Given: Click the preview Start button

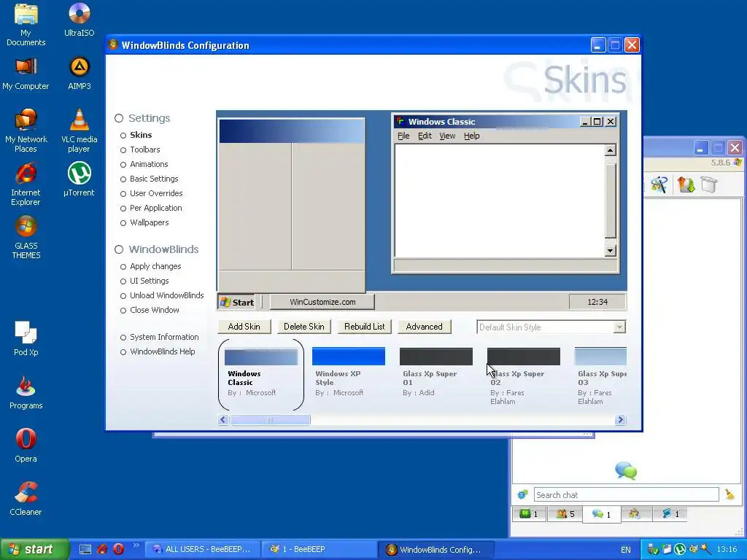Looking at the screenshot, I should (237, 303).
